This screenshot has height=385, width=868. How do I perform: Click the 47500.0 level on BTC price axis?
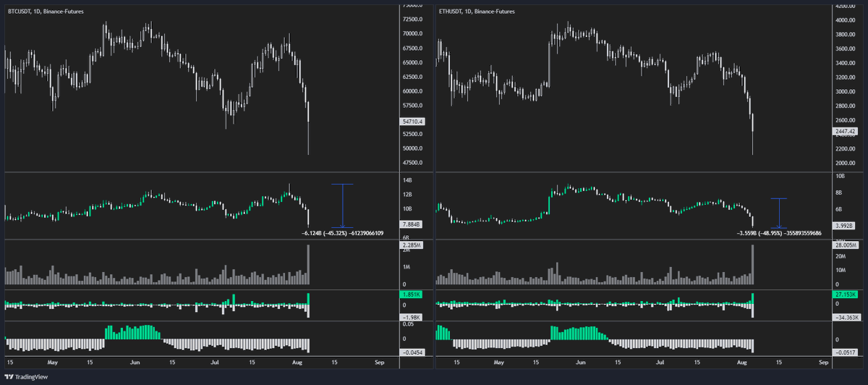413,163
